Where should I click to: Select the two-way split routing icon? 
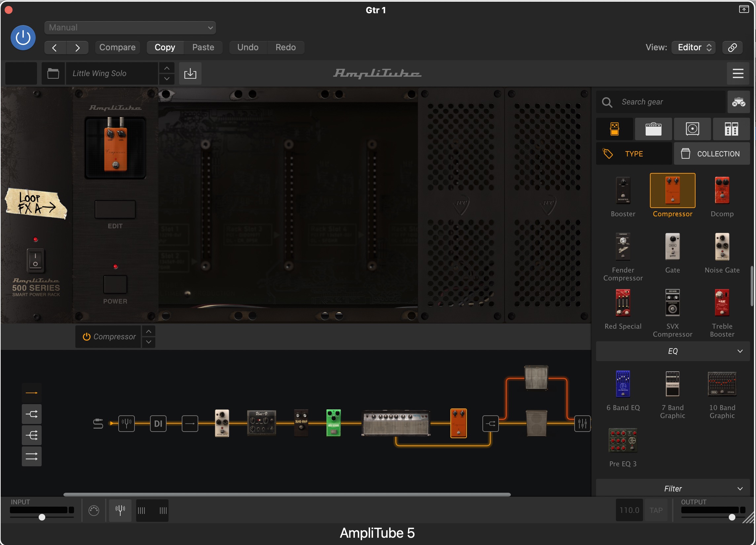pyautogui.click(x=32, y=414)
